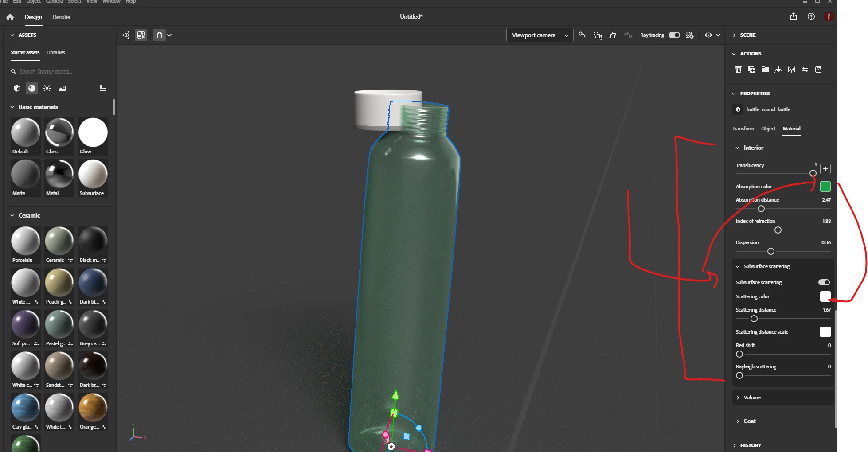Show Models filter in Starter assets
The image size is (868, 452).
pyautogui.click(x=17, y=88)
